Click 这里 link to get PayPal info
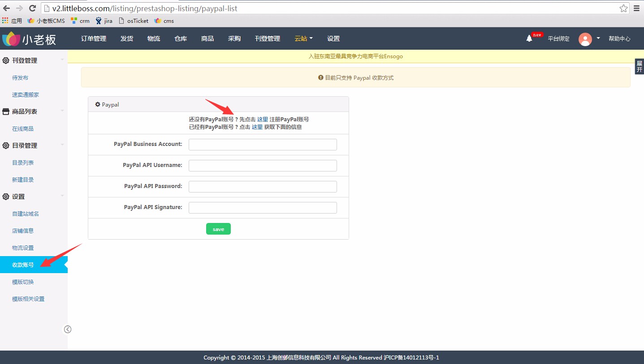 pos(257,127)
